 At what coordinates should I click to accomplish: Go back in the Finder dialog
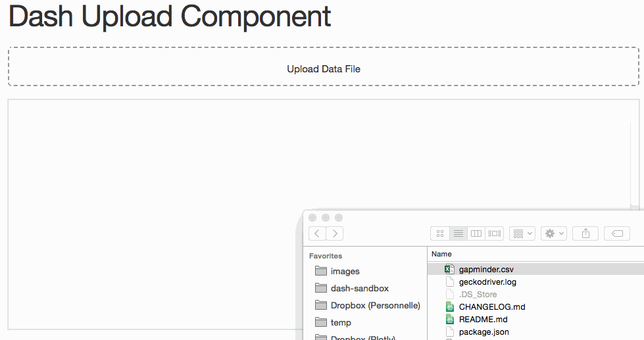click(317, 233)
